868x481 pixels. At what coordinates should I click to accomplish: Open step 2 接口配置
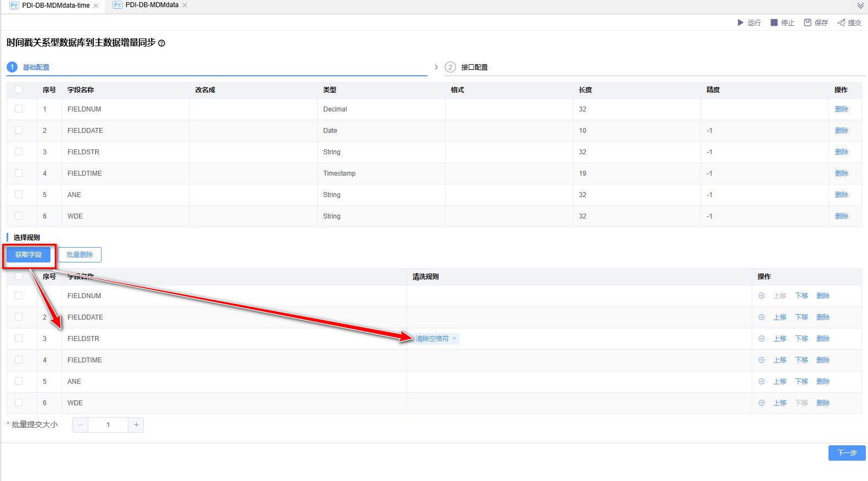pos(475,68)
